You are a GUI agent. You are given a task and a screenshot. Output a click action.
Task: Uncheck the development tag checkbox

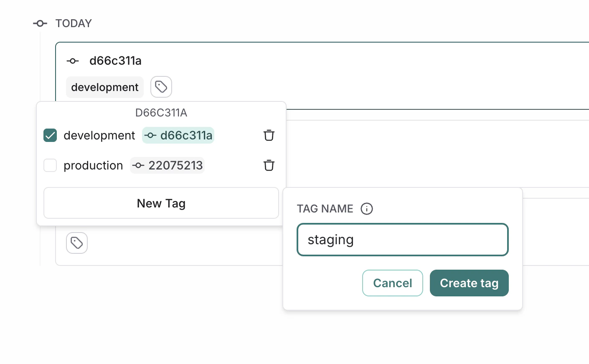pyautogui.click(x=50, y=135)
